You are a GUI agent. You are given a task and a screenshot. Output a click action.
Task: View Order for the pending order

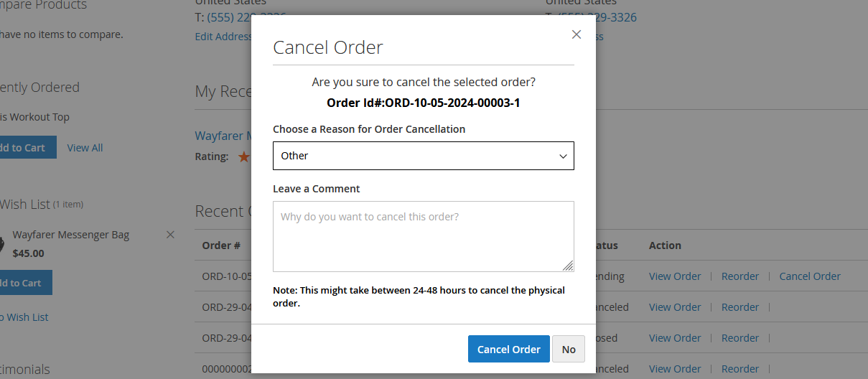[674, 276]
